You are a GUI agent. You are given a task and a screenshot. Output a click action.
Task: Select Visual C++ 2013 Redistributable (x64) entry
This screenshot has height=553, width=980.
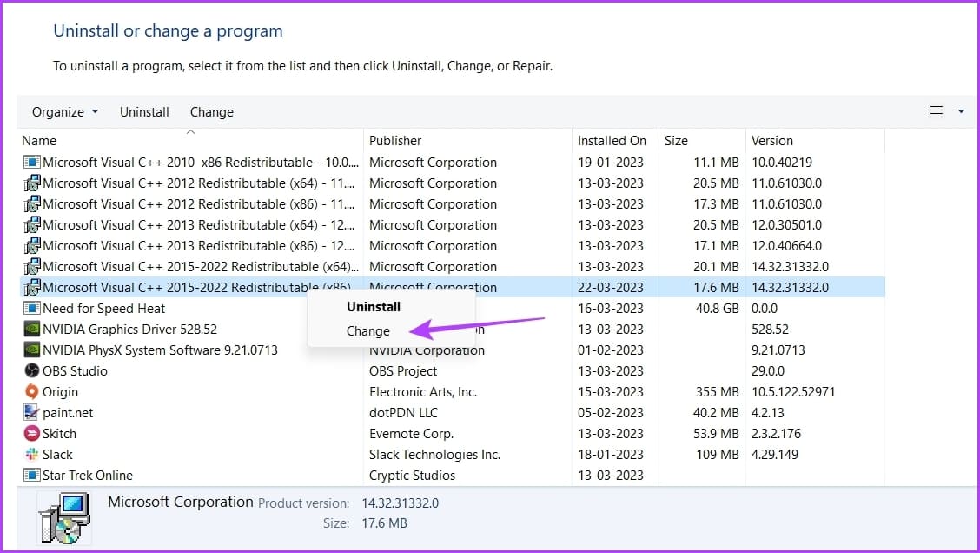point(198,224)
